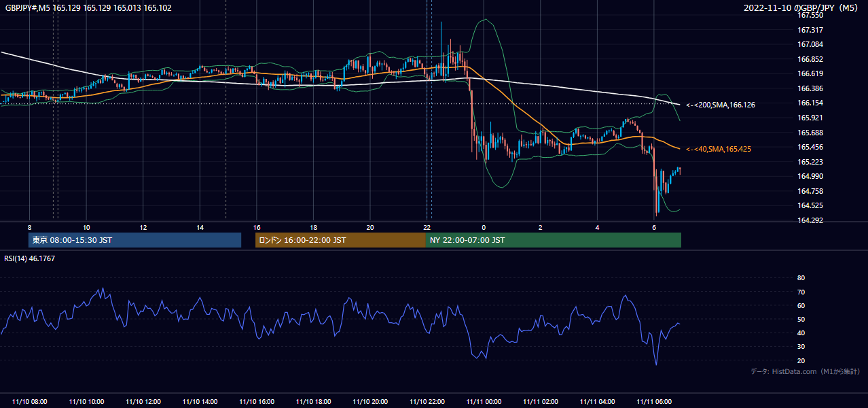Click the NY 22:00-07:00 JST session bar
The height and width of the screenshot is (408, 868).
click(554, 240)
